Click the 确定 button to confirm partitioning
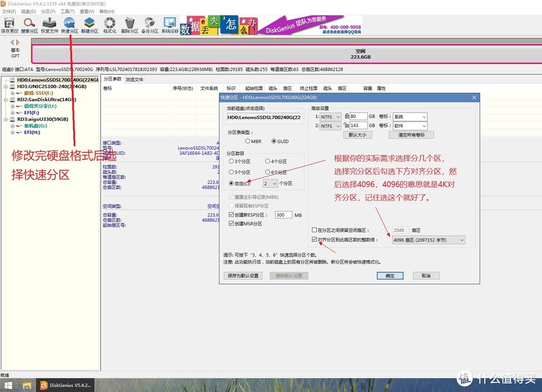Screen dimensions: 542x392 (390, 275)
